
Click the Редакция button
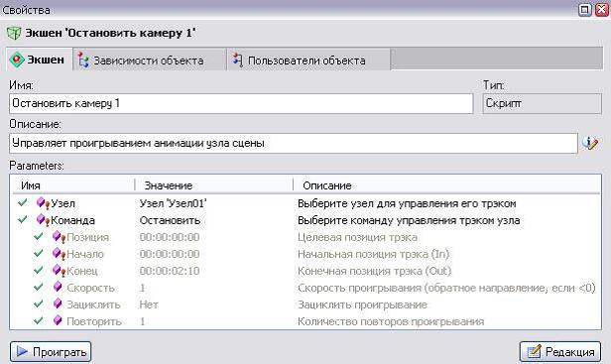(x=560, y=352)
